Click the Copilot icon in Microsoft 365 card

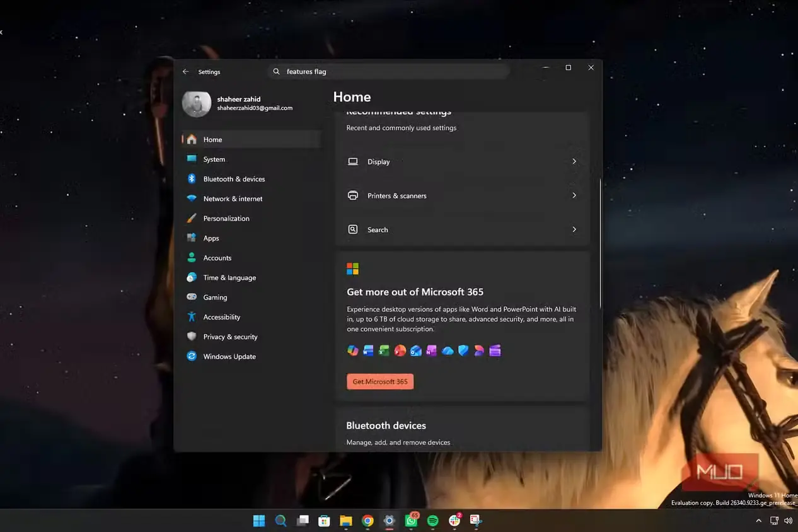pos(353,350)
